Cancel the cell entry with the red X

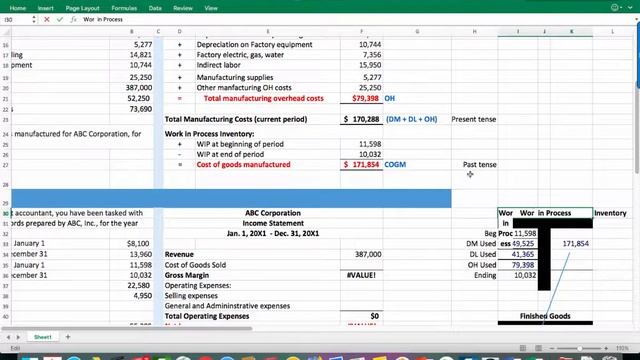click(x=47, y=19)
